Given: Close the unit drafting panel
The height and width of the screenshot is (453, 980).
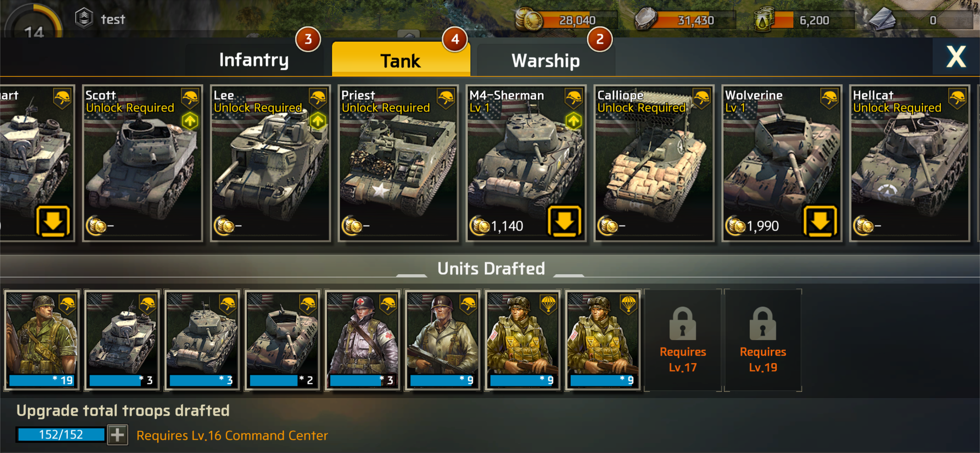Looking at the screenshot, I should (956, 57).
